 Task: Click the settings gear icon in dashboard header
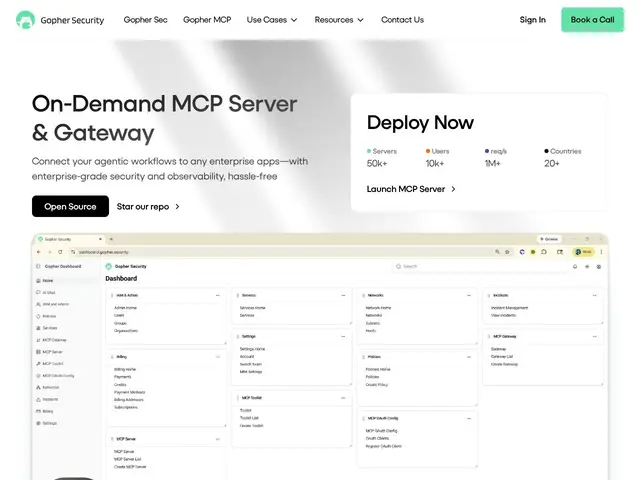tap(599, 267)
